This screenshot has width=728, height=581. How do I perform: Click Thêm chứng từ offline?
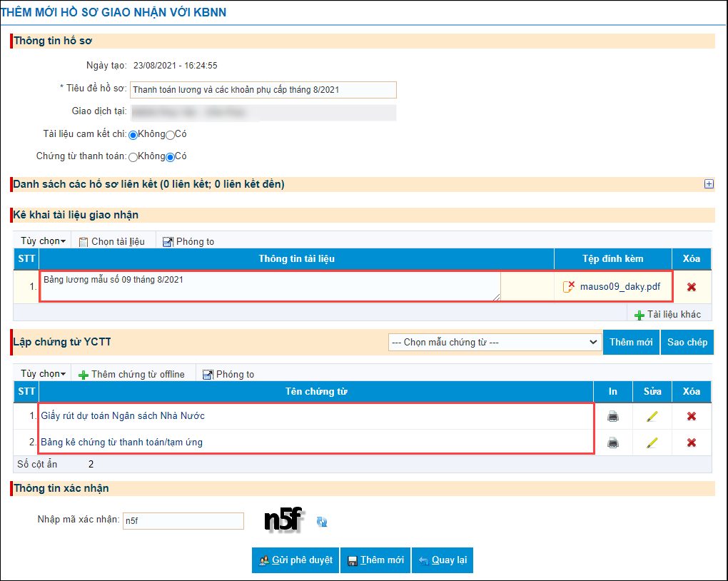(x=131, y=374)
